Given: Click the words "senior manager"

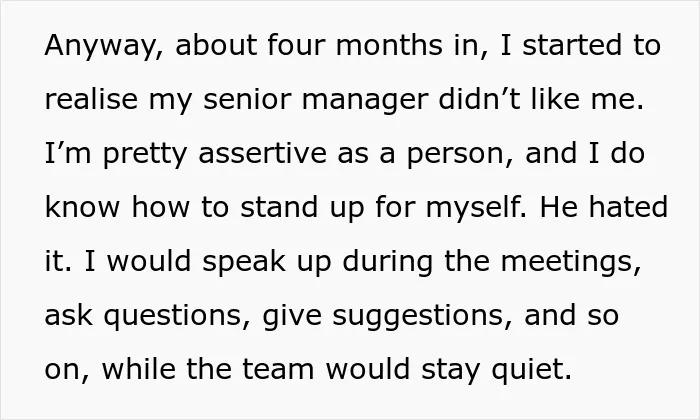Looking at the screenshot, I should tap(316, 100).
